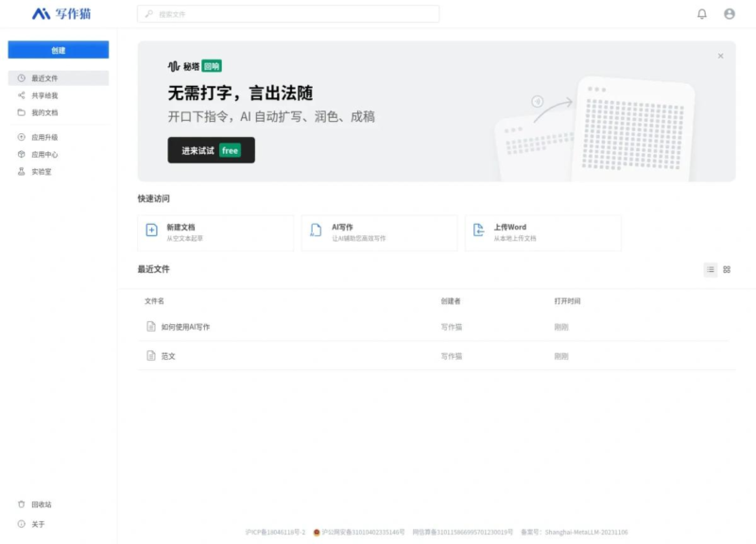Click banner headline 无需打字，言出法随
This screenshot has height=544, width=756.
click(240, 93)
